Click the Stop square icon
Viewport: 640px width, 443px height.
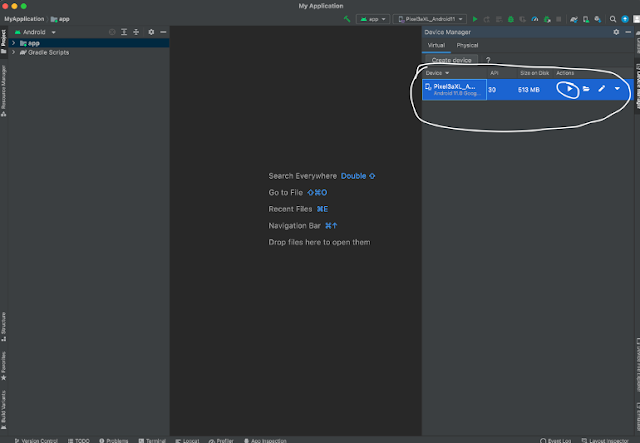(559, 19)
